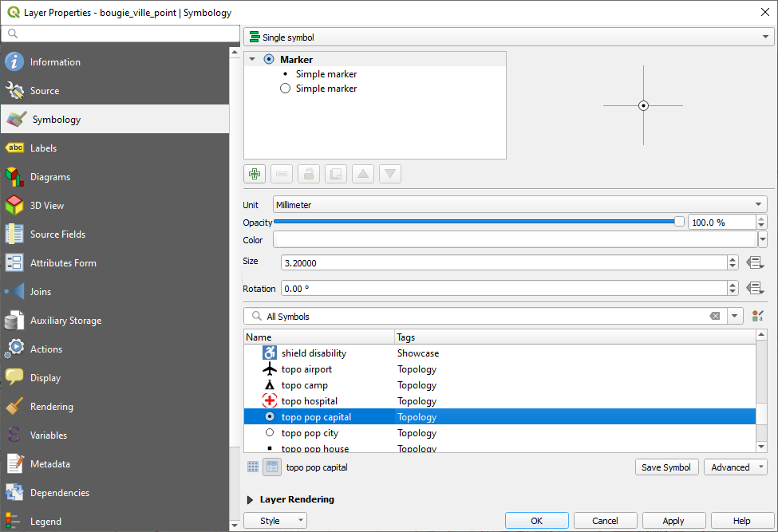Click the Size value input field
This screenshot has height=532, width=778.
click(503, 262)
